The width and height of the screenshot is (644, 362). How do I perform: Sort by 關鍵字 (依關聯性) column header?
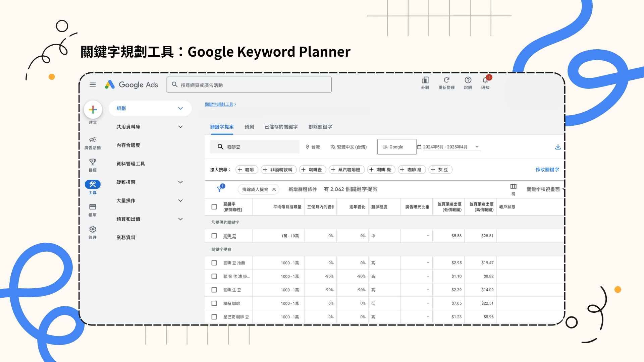[x=232, y=207]
